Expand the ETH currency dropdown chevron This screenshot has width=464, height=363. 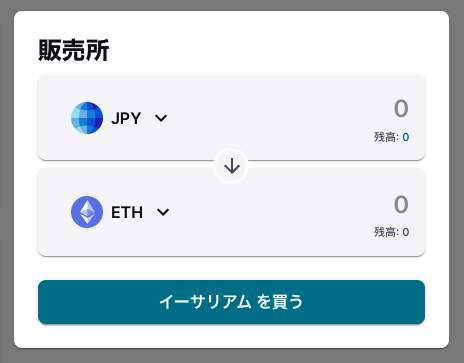pos(163,212)
